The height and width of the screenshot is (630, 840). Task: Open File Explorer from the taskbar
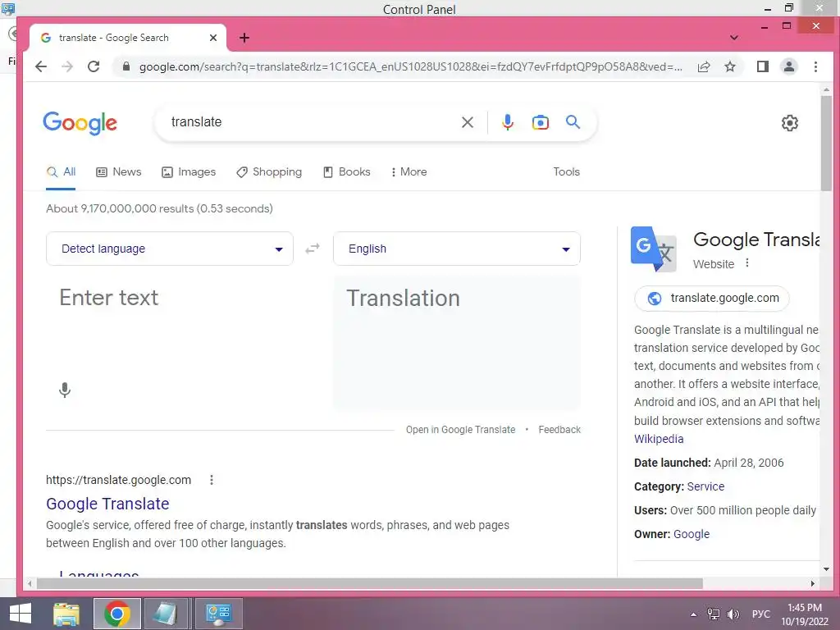66,614
